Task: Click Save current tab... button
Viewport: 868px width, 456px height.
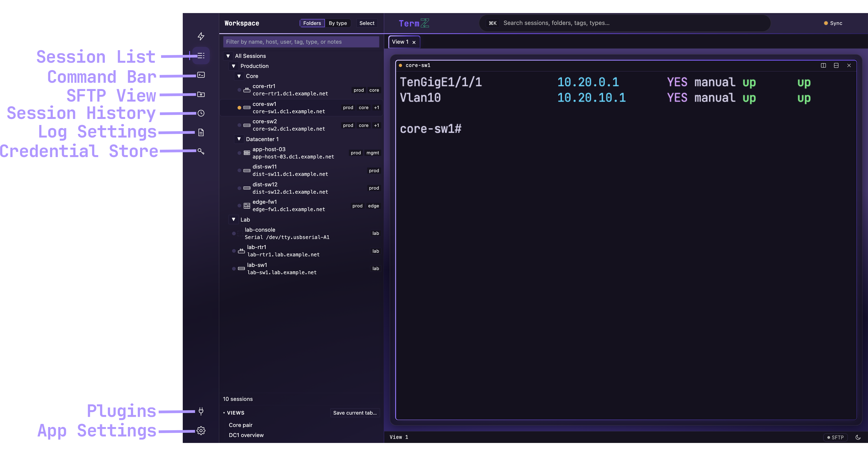Action: click(355, 413)
